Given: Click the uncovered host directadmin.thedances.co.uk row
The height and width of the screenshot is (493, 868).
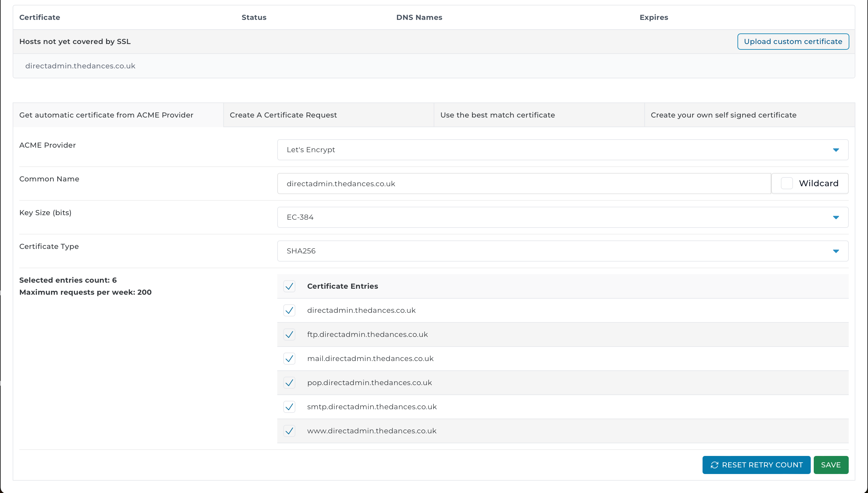Looking at the screenshot, I should point(434,66).
